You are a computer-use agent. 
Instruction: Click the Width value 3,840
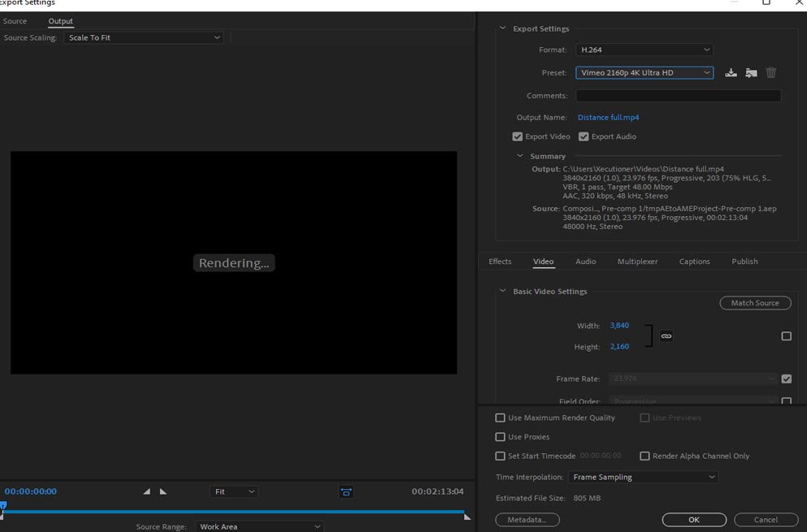[x=619, y=326]
